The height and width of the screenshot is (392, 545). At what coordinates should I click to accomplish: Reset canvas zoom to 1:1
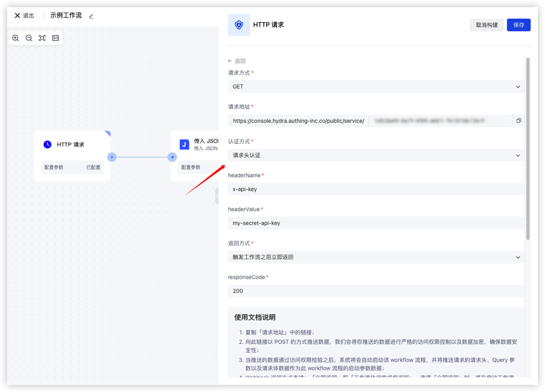coord(56,38)
